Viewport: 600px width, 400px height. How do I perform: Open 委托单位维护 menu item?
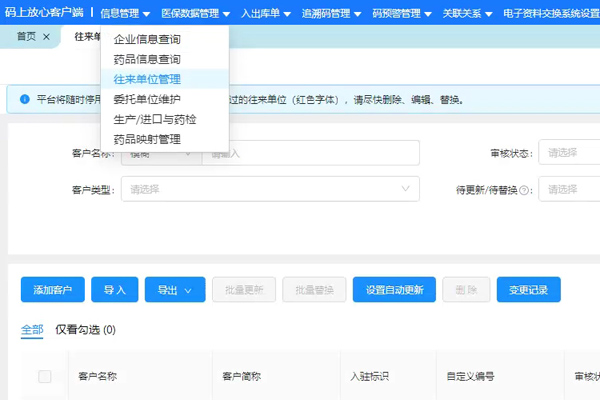tap(147, 99)
